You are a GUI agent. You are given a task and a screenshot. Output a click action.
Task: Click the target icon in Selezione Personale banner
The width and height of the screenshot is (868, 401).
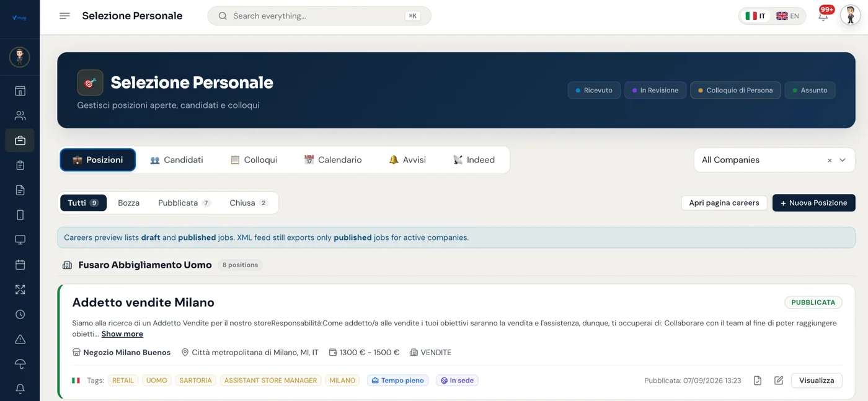point(90,82)
